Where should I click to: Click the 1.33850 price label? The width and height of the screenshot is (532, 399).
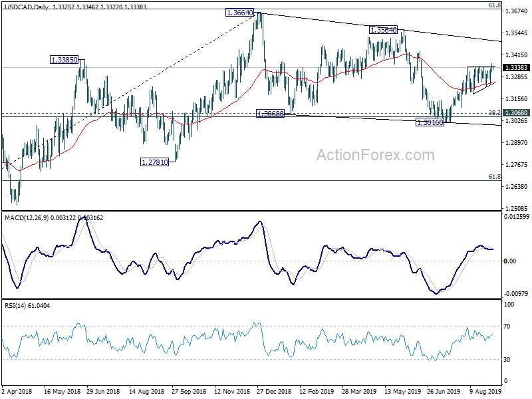click(x=64, y=60)
